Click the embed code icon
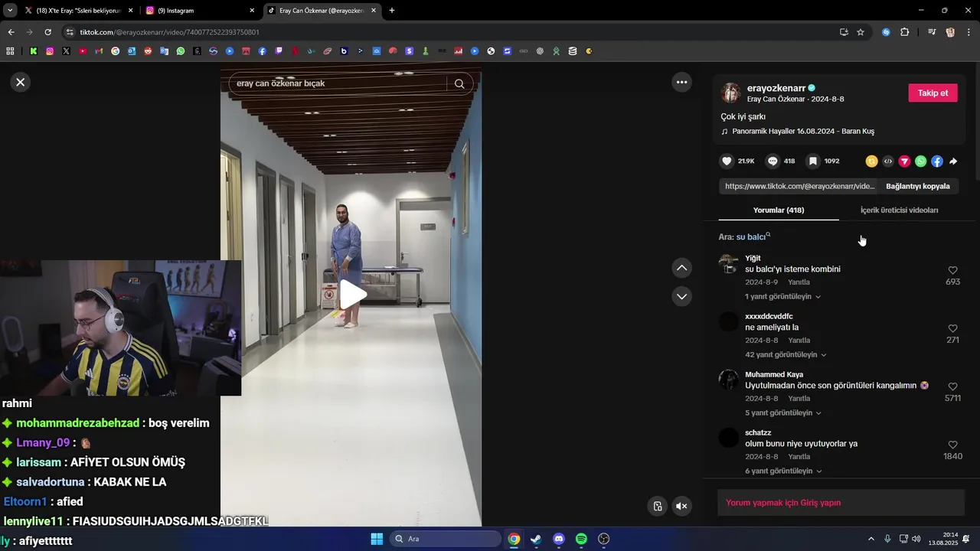Screen dimensions: 980x551 pos(888,161)
